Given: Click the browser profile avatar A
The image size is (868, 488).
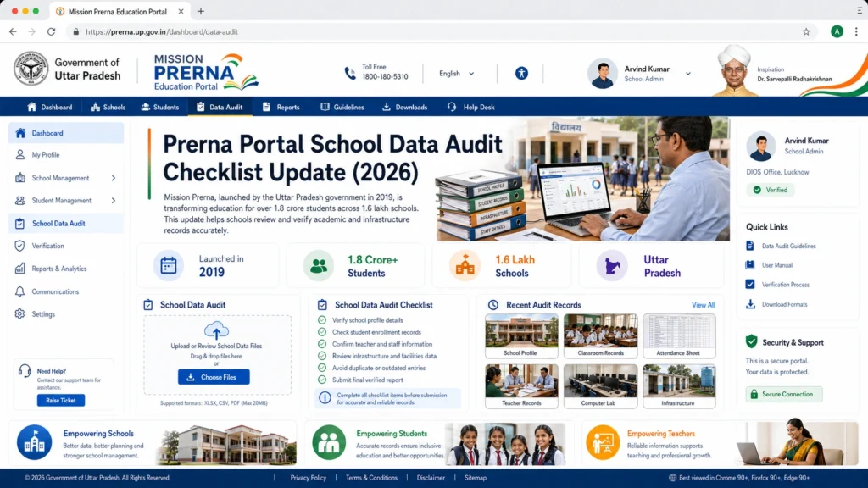Looking at the screenshot, I should [x=837, y=31].
